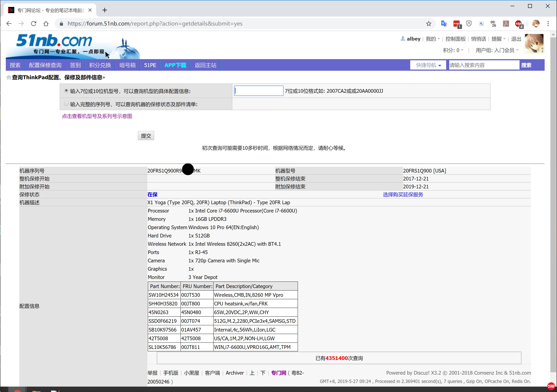Focus the model number input field

[x=259, y=91]
